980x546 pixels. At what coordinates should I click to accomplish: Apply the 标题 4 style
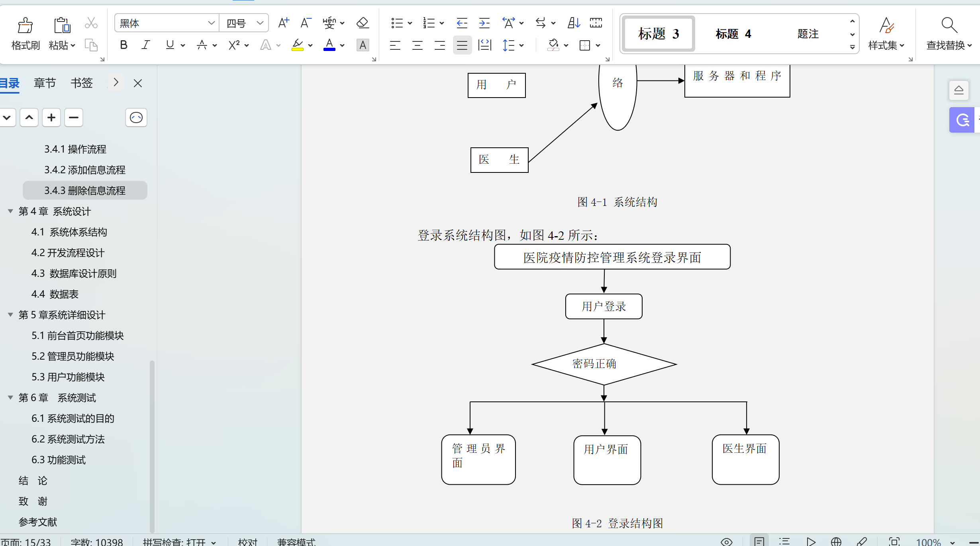pos(733,34)
